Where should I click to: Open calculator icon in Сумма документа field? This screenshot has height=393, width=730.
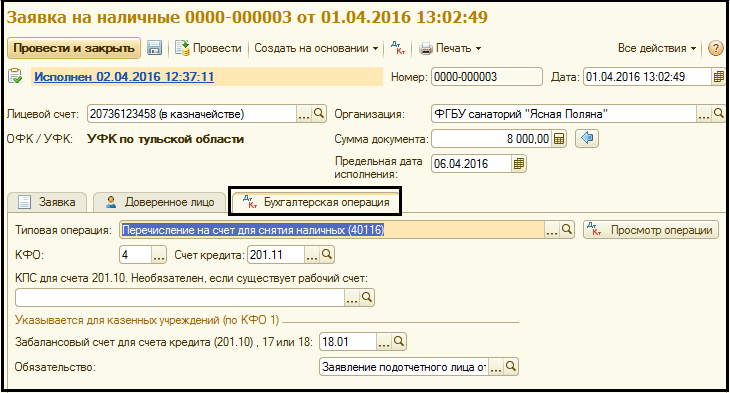[x=559, y=139]
